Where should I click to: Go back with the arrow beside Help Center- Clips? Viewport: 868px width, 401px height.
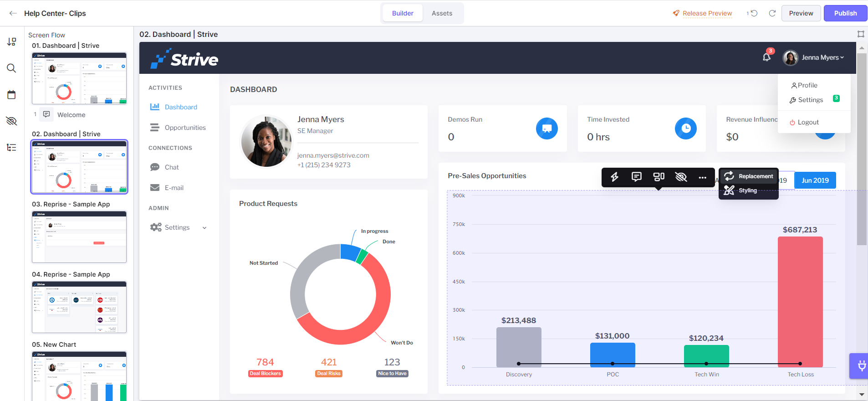tap(13, 13)
